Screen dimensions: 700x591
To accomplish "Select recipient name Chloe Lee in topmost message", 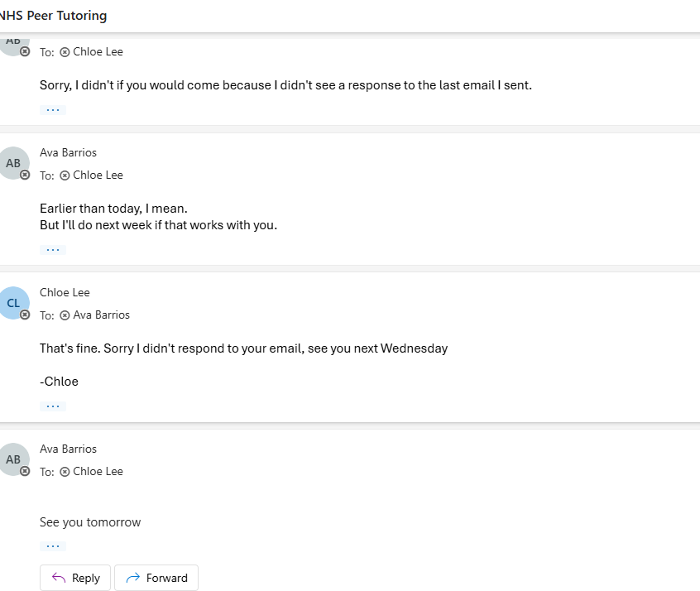I will [98, 52].
